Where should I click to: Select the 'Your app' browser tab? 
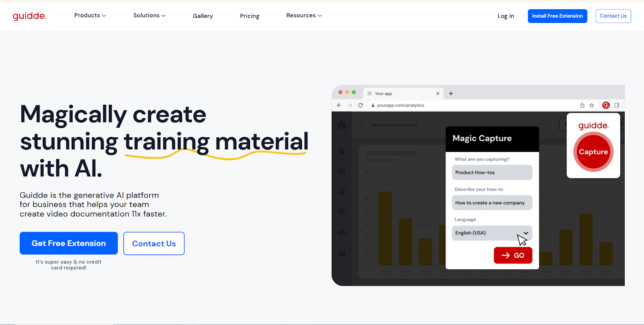[x=403, y=93]
